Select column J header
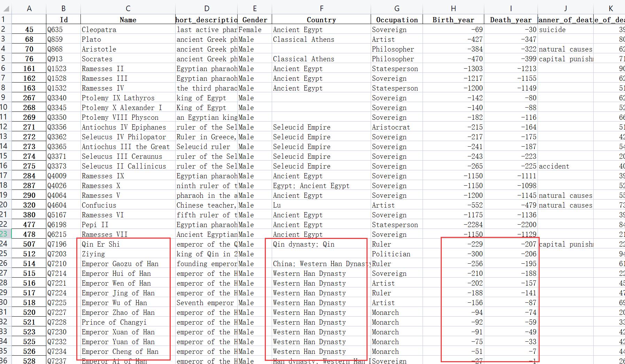Screen dimensions: 625x364 (x=565, y=8)
